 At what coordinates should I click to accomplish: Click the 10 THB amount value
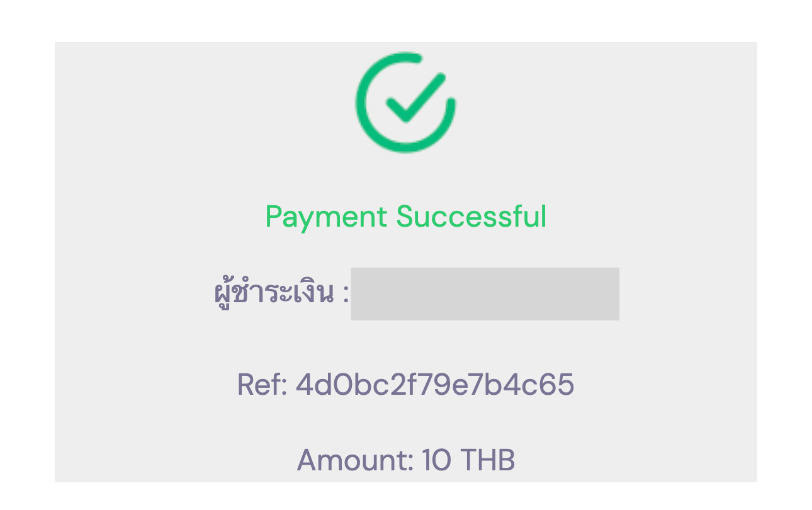pyautogui.click(x=469, y=460)
